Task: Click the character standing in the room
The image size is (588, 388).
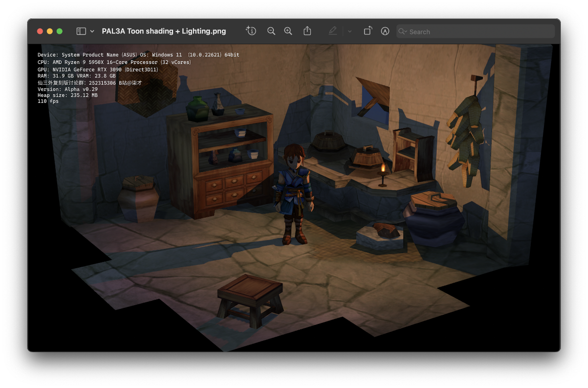Action: click(x=294, y=194)
